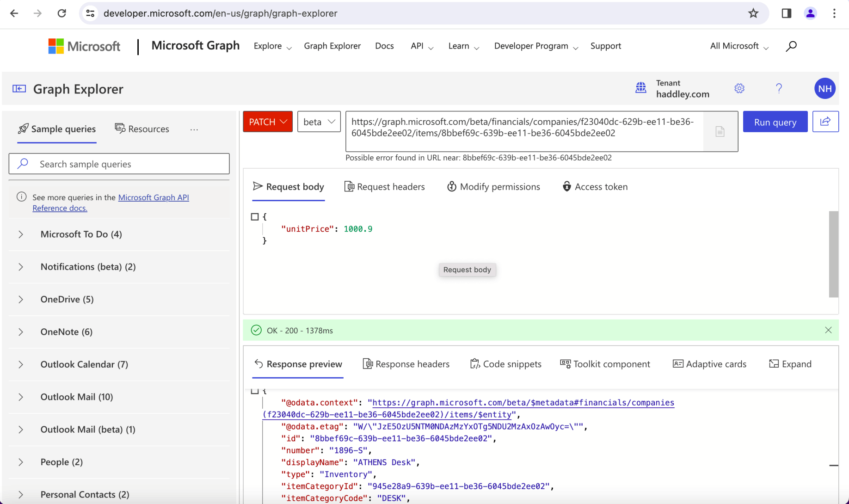Screen dimensions: 849x504
Task: Open the settings gear icon
Action: click(x=739, y=88)
